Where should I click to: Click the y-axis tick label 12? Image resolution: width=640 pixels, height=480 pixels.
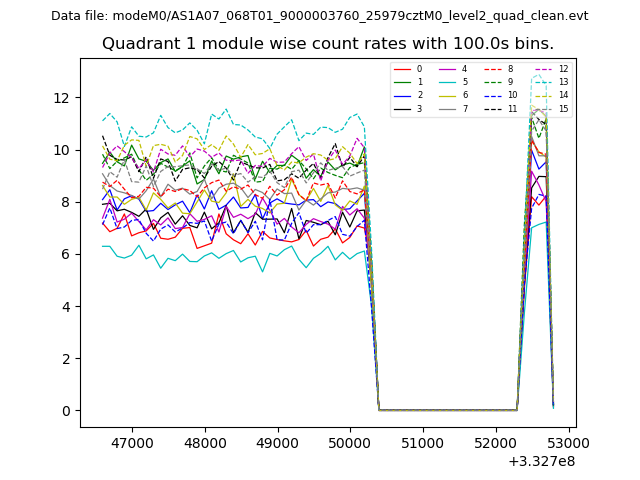pyautogui.click(x=62, y=98)
